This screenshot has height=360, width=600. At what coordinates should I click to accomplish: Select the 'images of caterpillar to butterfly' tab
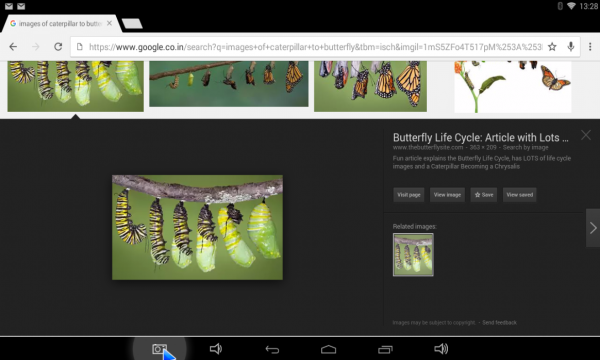click(x=60, y=24)
